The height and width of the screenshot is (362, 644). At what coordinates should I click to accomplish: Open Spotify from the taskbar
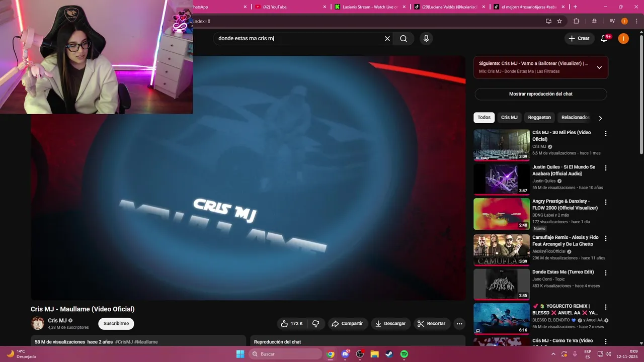(x=404, y=354)
